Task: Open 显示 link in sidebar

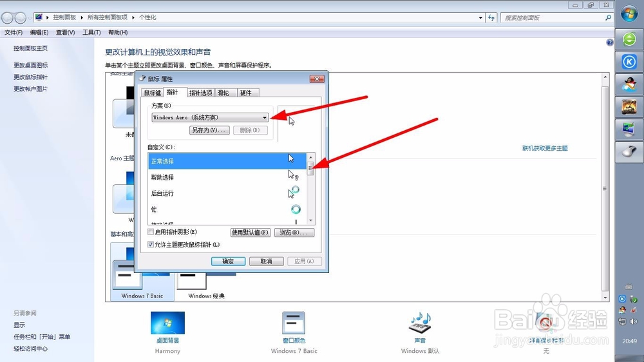Action: [19, 325]
